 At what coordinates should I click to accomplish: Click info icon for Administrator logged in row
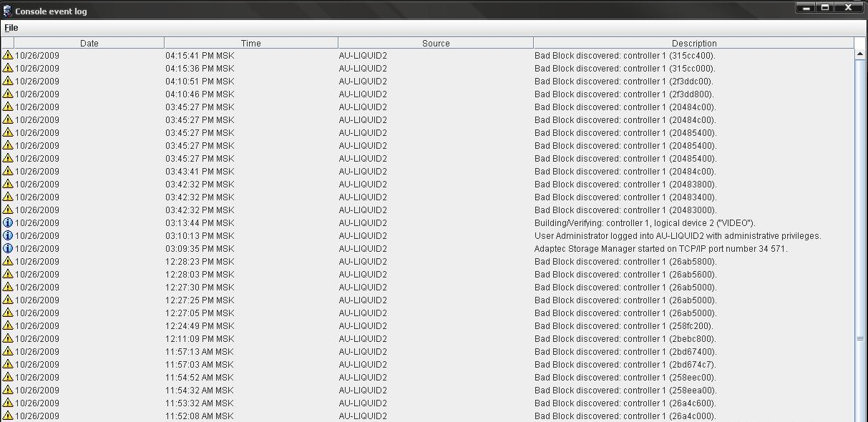[8, 236]
